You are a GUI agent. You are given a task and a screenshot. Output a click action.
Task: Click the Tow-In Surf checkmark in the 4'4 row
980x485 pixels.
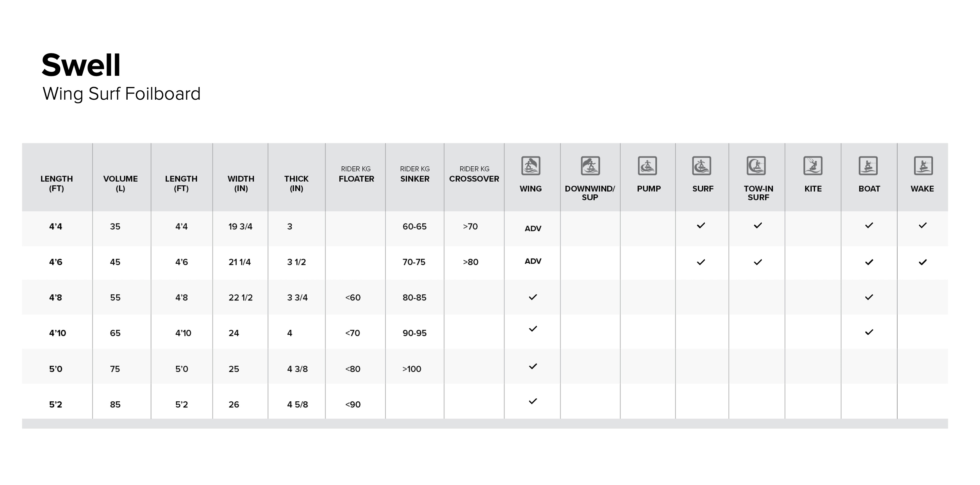click(758, 225)
